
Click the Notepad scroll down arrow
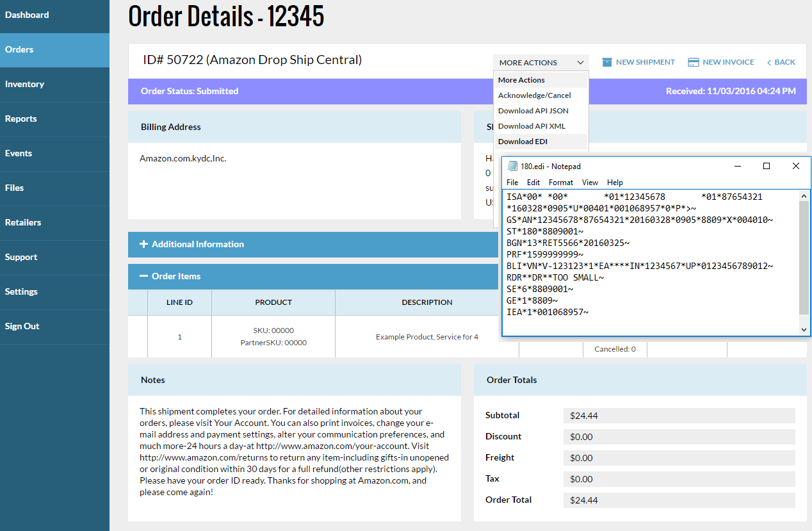point(805,330)
